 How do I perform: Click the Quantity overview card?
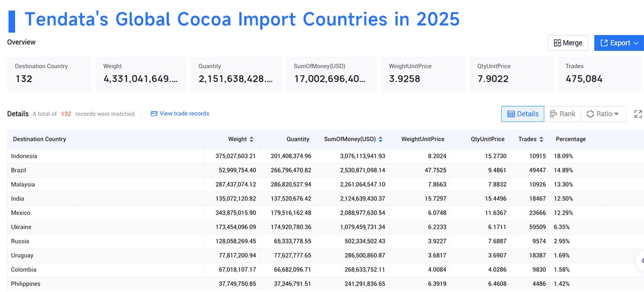[x=236, y=74]
